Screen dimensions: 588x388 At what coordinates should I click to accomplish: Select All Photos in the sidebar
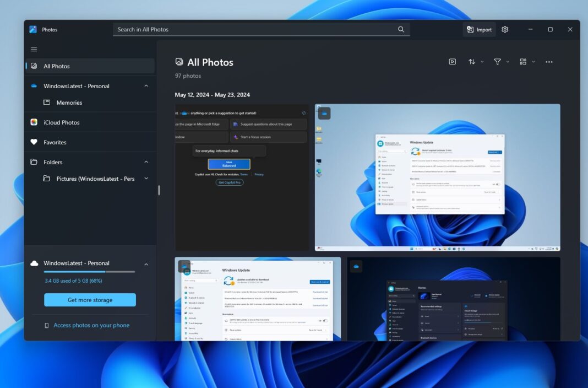[x=57, y=66]
